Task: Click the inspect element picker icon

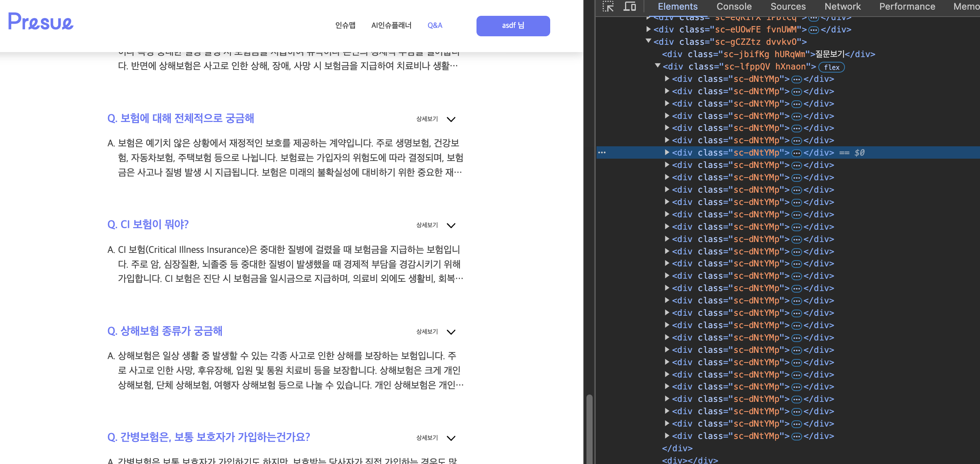Action: (x=608, y=7)
